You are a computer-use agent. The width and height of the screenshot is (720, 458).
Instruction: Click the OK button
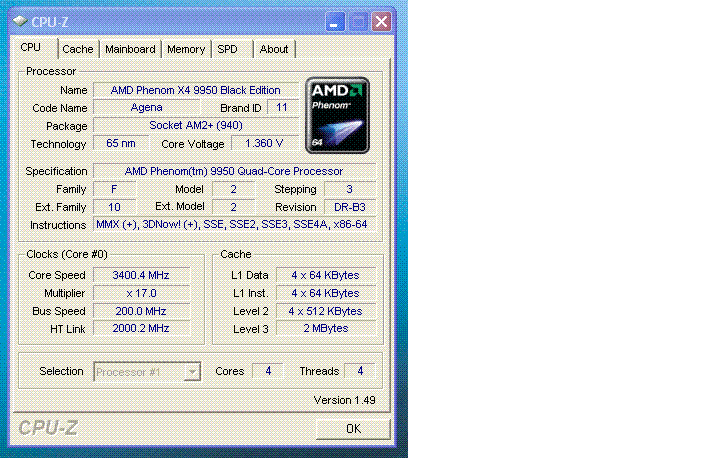click(x=353, y=429)
